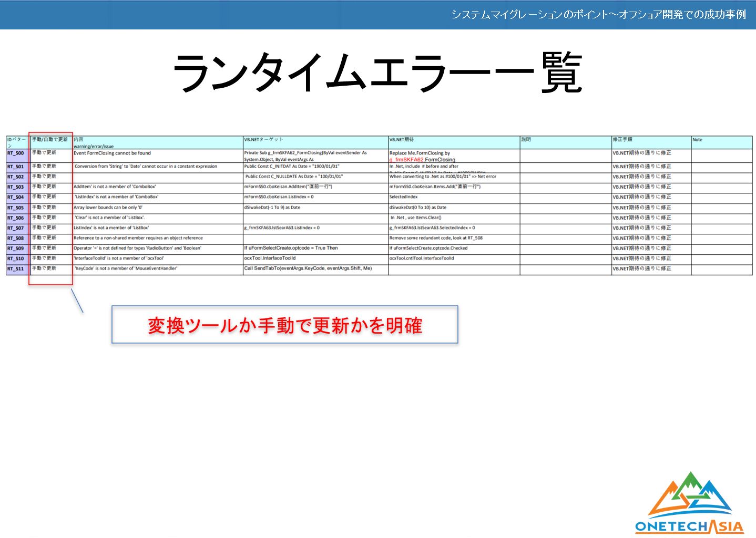Click 'Remove some redundant code, look at RT_508'
Screen dimensions: 756x538
[x=454, y=239]
